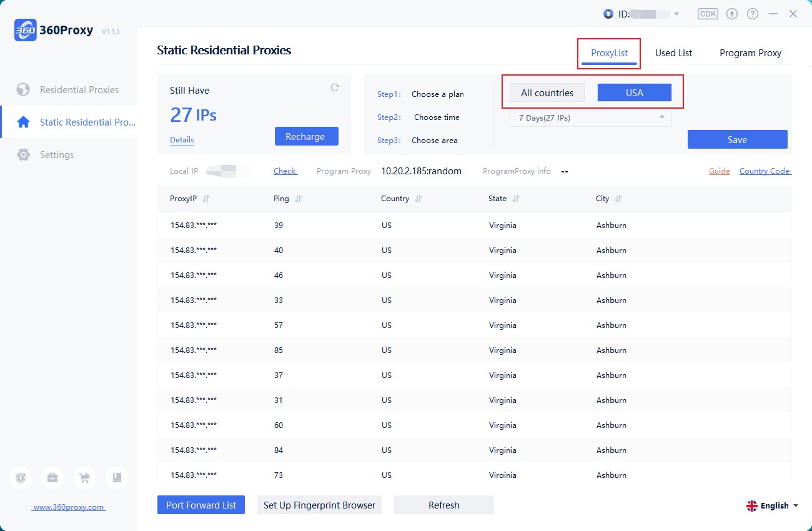Click Set Up Fingerprint Browser button
The image size is (812, 531).
click(x=319, y=505)
